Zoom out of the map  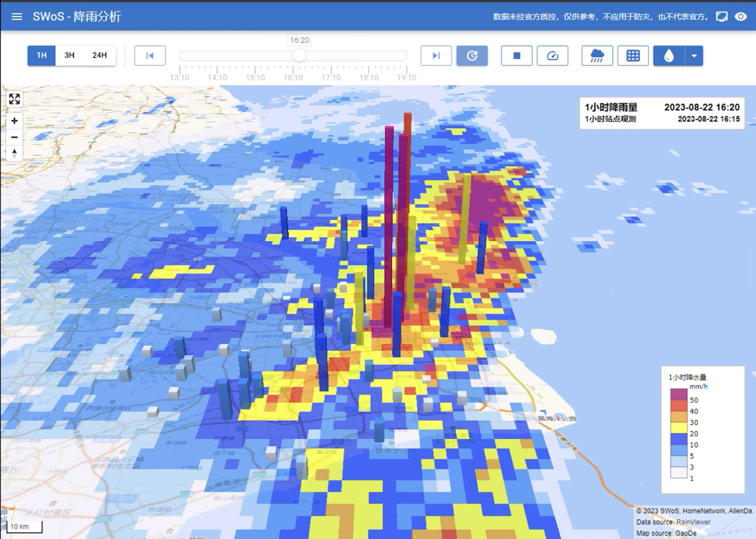14,137
